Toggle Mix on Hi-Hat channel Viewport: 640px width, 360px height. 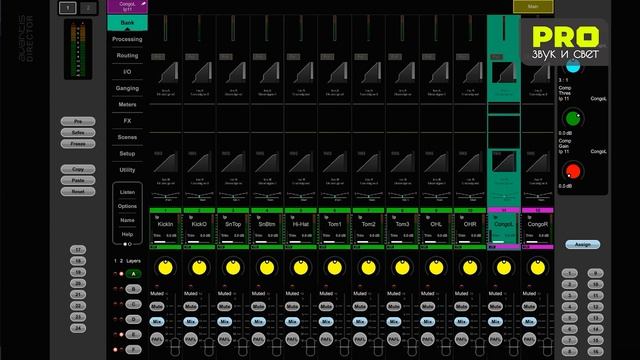(293, 322)
